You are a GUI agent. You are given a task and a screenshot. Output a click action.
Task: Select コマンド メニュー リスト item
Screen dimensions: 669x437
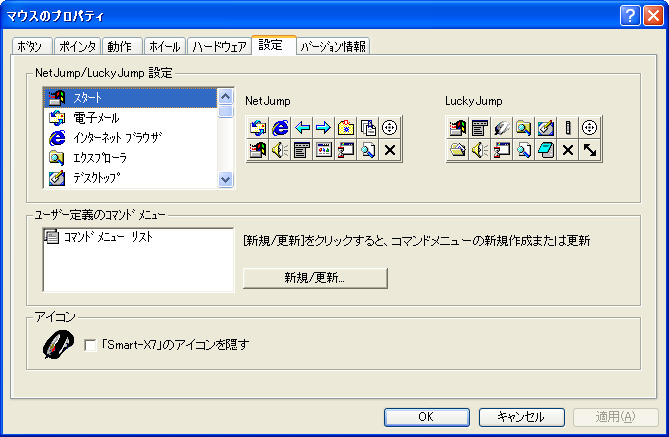point(99,237)
